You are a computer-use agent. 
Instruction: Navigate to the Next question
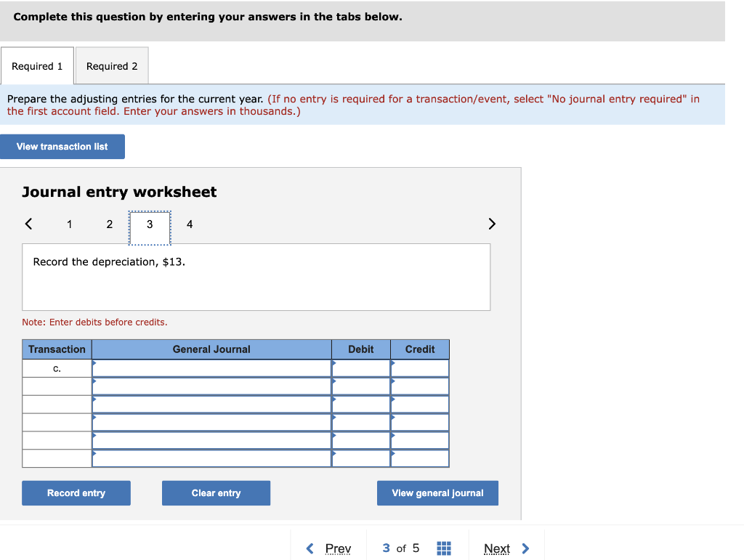pyautogui.click(x=497, y=548)
